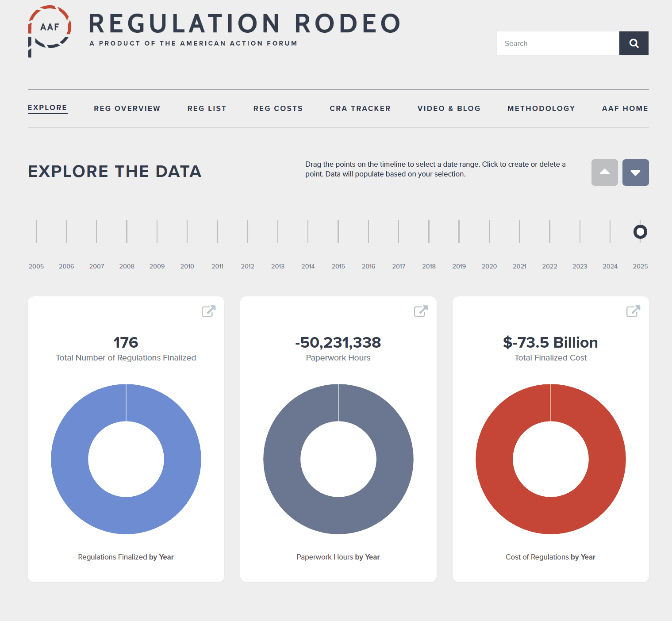The image size is (672, 621).
Task: Click the Regulation Rodeo title heading
Action: 245,24
